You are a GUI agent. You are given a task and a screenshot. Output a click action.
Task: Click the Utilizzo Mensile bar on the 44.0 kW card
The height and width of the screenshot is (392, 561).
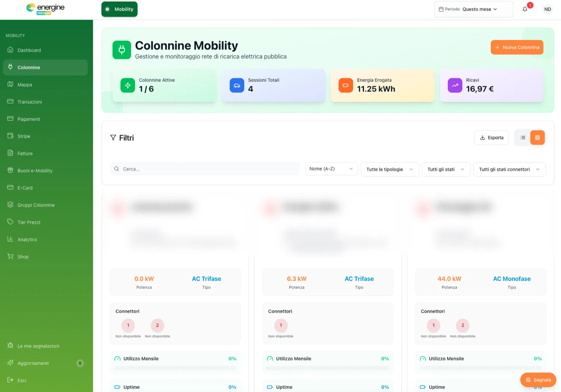coord(480,368)
